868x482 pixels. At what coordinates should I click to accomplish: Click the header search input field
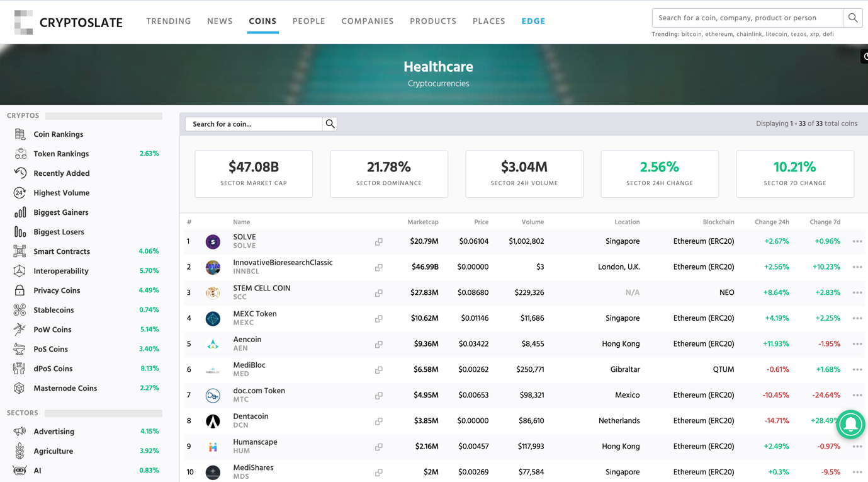748,18
